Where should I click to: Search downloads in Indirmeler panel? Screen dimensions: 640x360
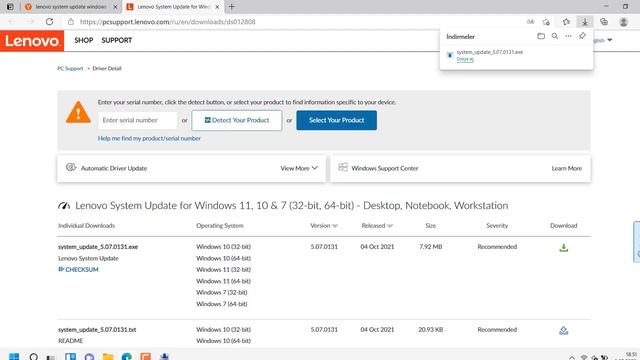pos(555,36)
